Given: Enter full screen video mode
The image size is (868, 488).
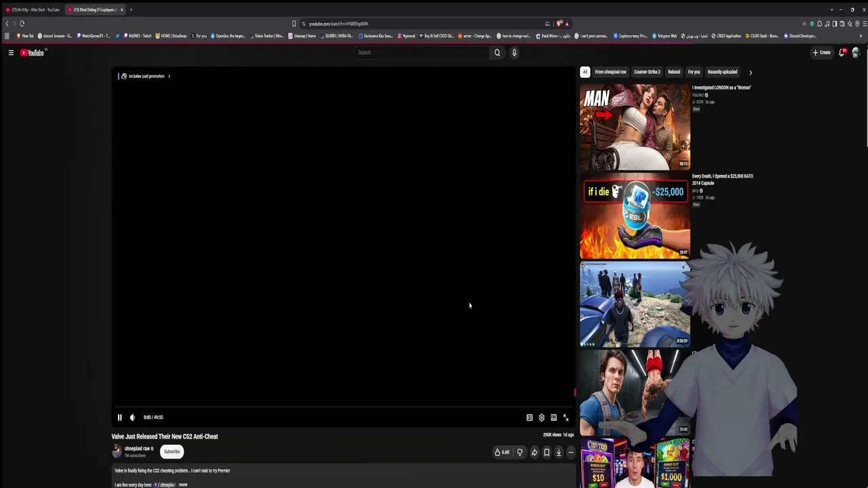Looking at the screenshot, I should point(566,418).
